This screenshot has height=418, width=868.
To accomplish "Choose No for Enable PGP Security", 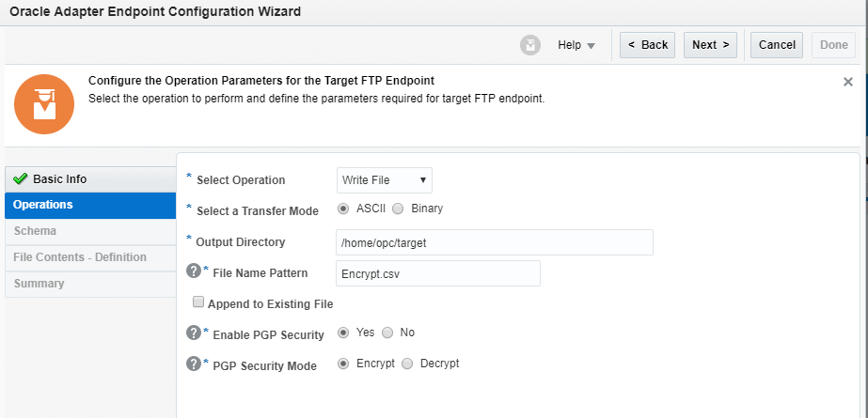I will coord(387,333).
